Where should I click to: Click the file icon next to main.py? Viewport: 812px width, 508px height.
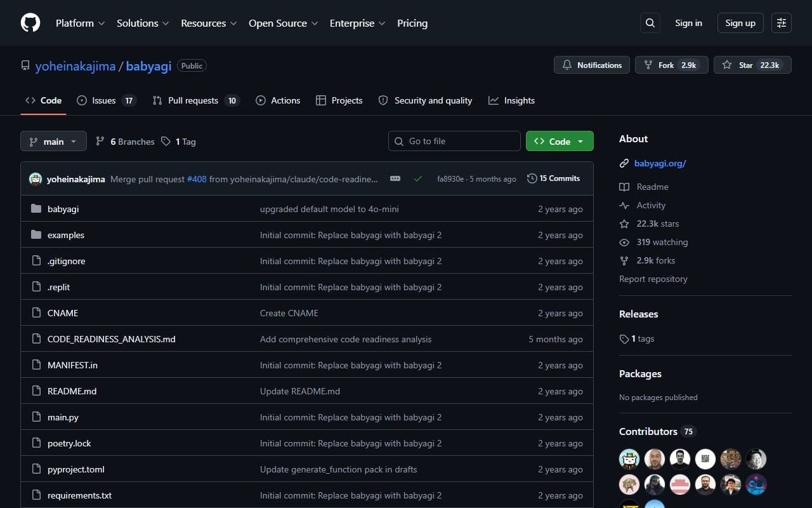[x=36, y=417]
